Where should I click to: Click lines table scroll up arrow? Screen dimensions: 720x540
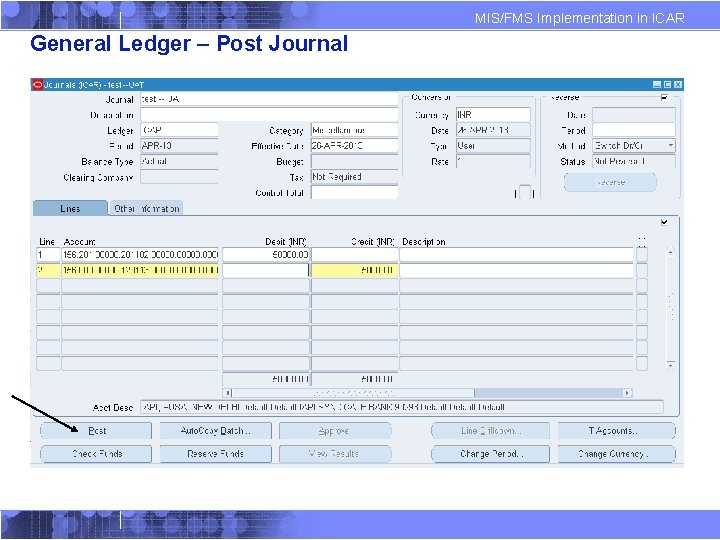coord(670,252)
